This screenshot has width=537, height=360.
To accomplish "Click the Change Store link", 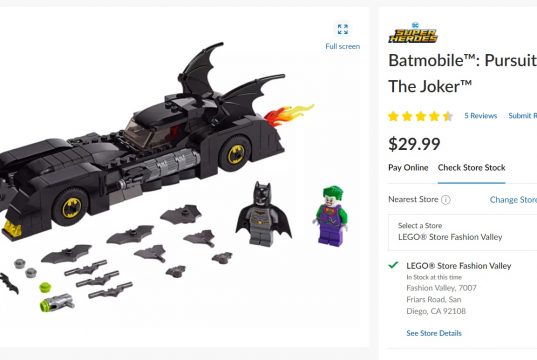I will click(x=513, y=200).
